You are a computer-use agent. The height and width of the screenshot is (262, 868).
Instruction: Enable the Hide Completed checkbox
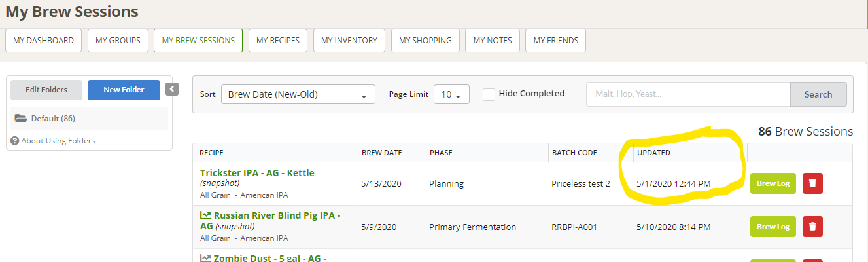[x=489, y=94]
